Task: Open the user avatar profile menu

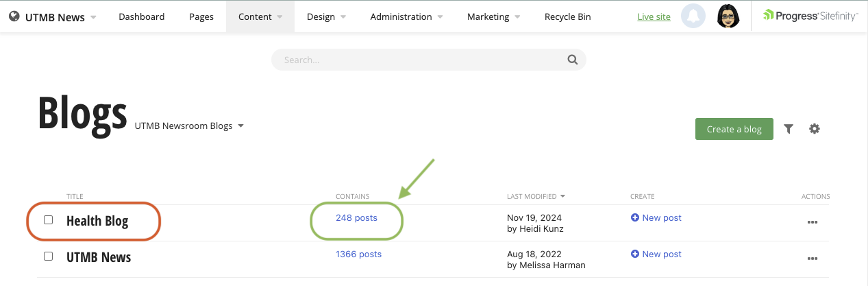Action: [x=728, y=16]
